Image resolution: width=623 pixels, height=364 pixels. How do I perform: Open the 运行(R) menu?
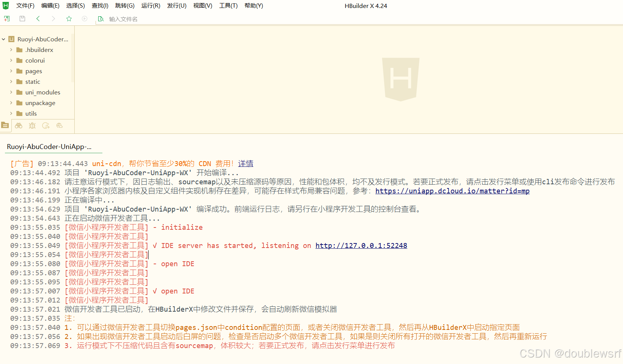pos(151,6)
